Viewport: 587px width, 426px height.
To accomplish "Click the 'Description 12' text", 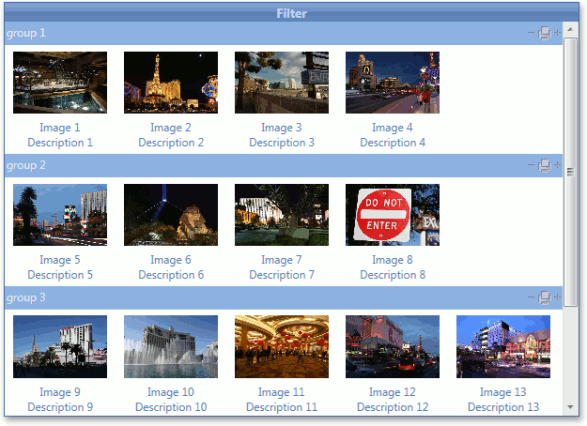I will tap(392, 407).
